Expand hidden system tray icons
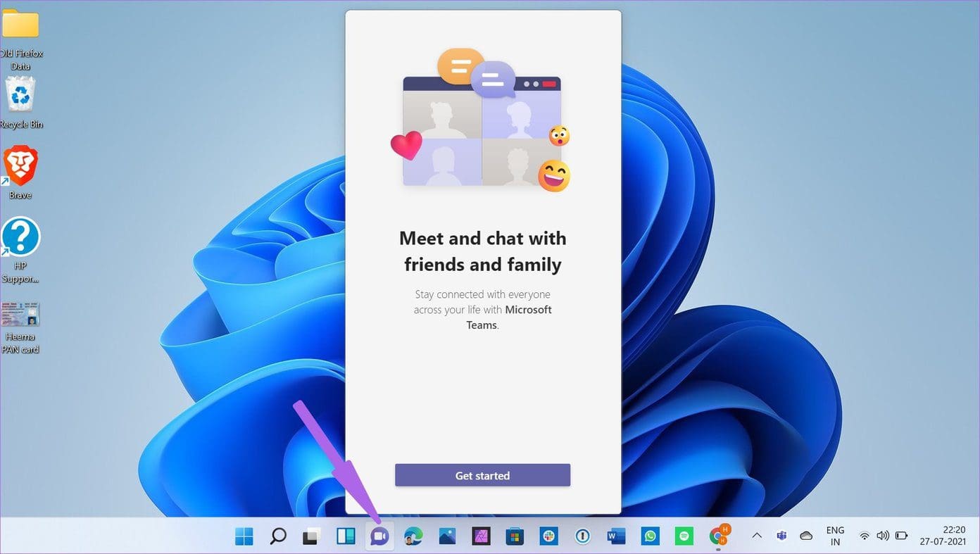The height and width of the screenshot is (554, 980). tap(757, 536)
